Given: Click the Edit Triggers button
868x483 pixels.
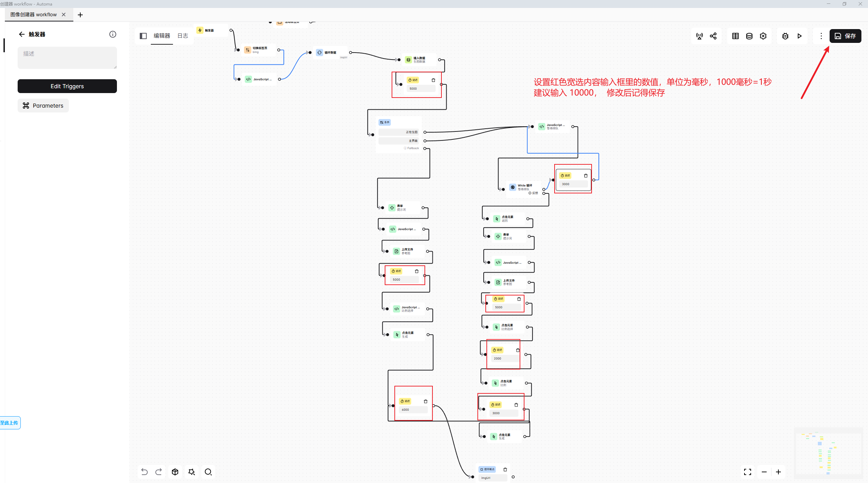Looking at the screenshot, I should (67, 86).
